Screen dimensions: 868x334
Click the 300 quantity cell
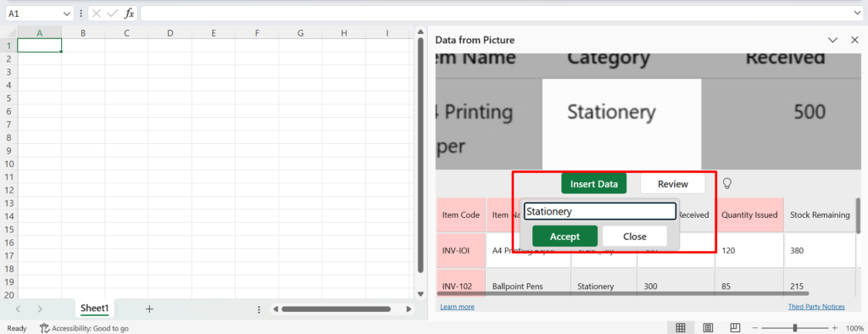click(676, 286)
